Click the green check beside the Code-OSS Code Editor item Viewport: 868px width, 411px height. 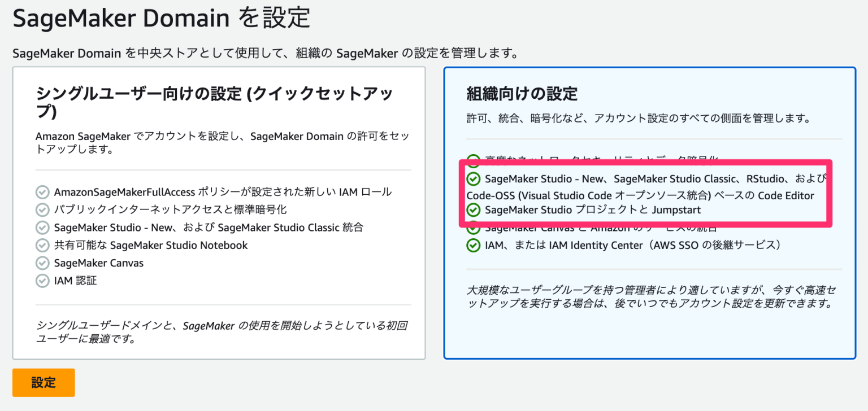(x=472, y=178)
